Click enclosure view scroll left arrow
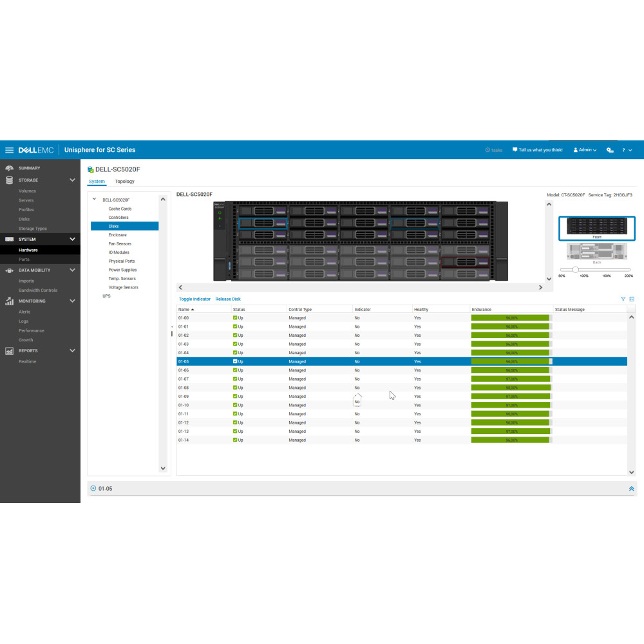Screen dimensions: 644x644 [x=181, y=287]
